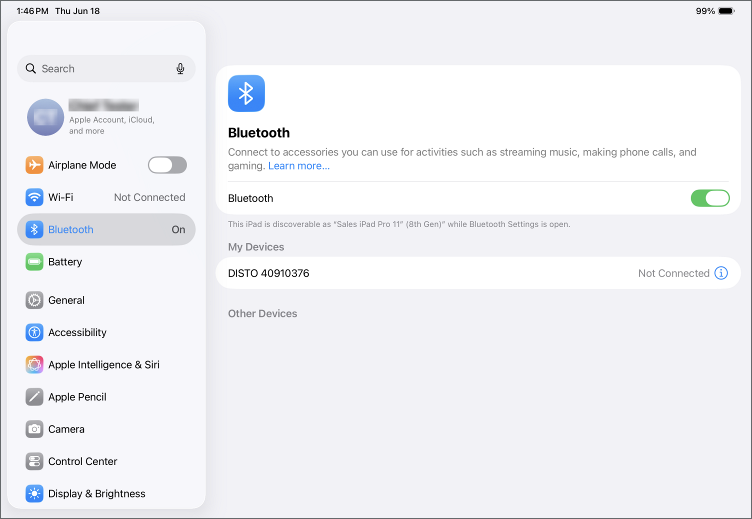Open the Apple Account profile avatar
Viewport: 752px width, 519px height.
(x=46, y=118)
